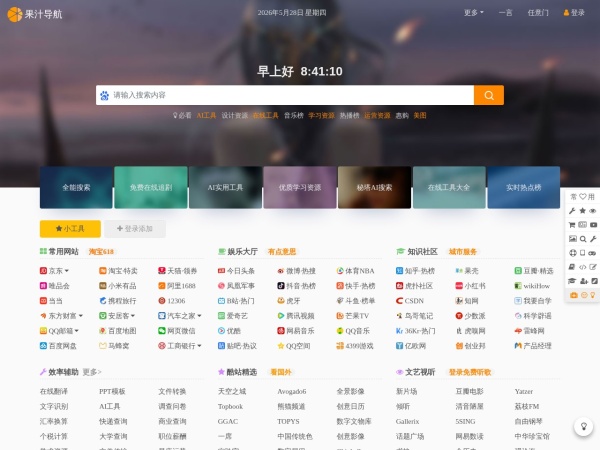Image resolution: width=600 pixels, height=450 pixels.
Task: Open the 秘塔AI搜索 banner card
Action: click(374, 188)
